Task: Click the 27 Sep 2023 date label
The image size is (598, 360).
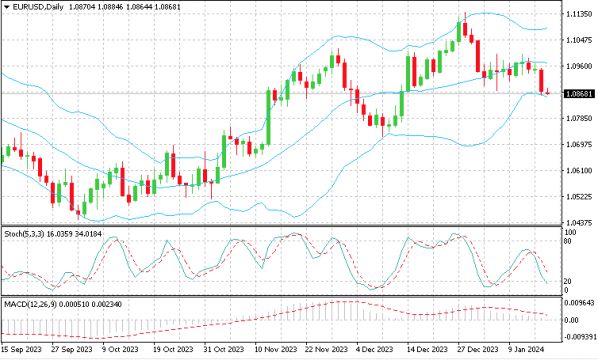Action: 72,349
